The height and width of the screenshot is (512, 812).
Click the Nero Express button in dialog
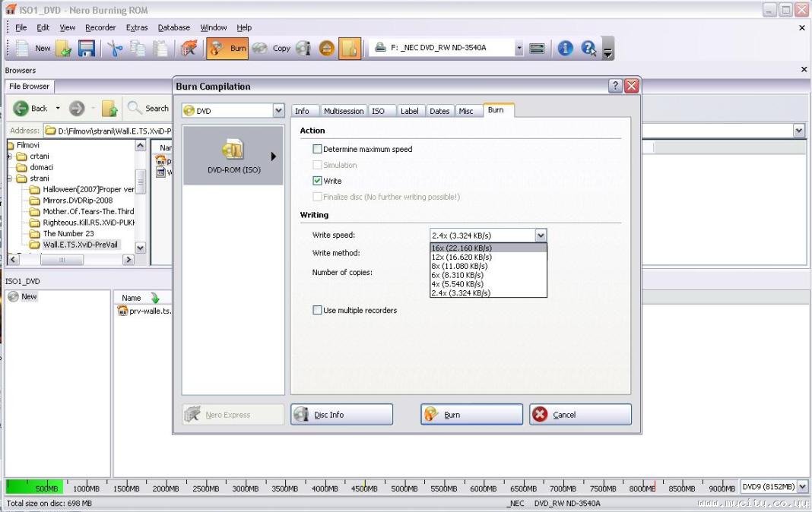coord(233,415)
